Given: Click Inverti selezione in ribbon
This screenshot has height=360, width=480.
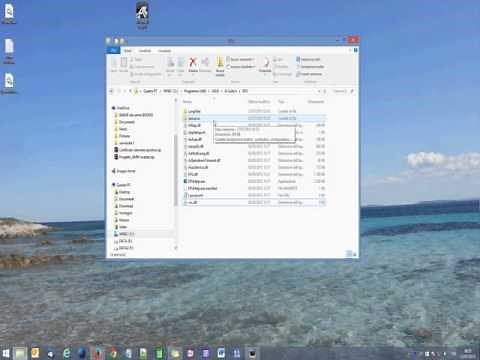Looking at the screenshot, I should [309, 74].
